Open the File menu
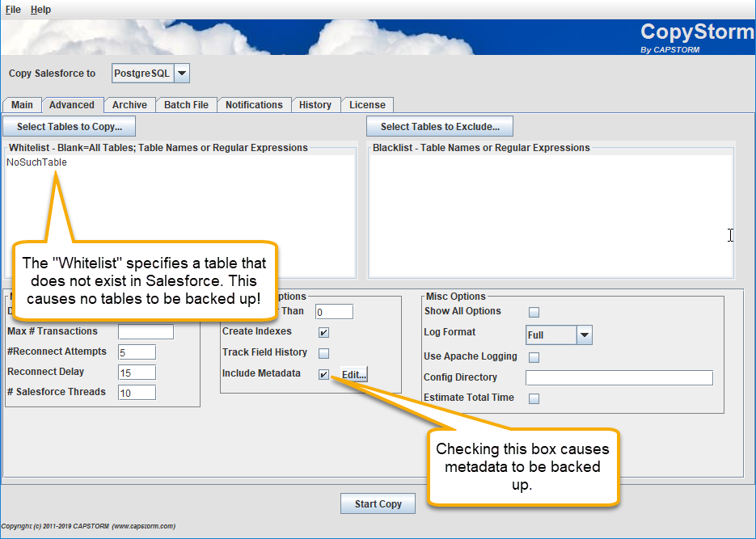The height and width of the screenshot is (539, 756). 13,10
